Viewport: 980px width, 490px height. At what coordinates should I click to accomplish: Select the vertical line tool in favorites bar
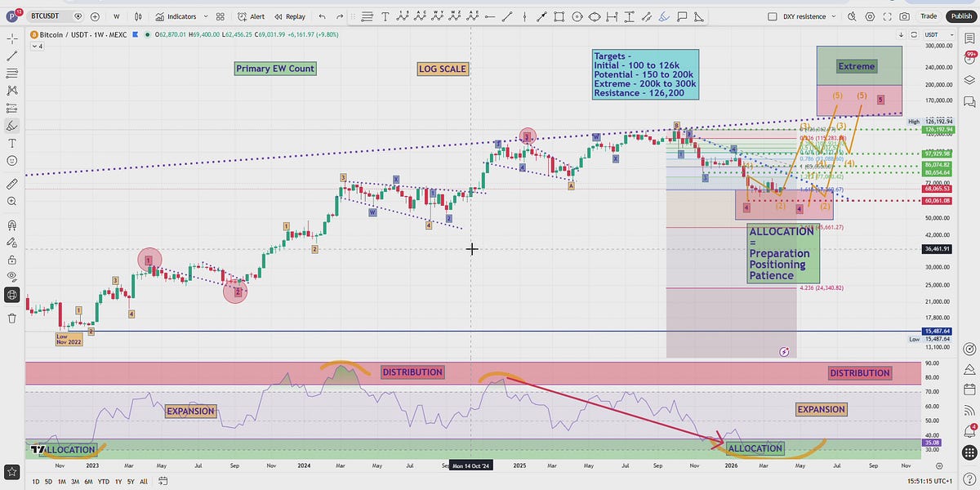[x=524, y=16]
